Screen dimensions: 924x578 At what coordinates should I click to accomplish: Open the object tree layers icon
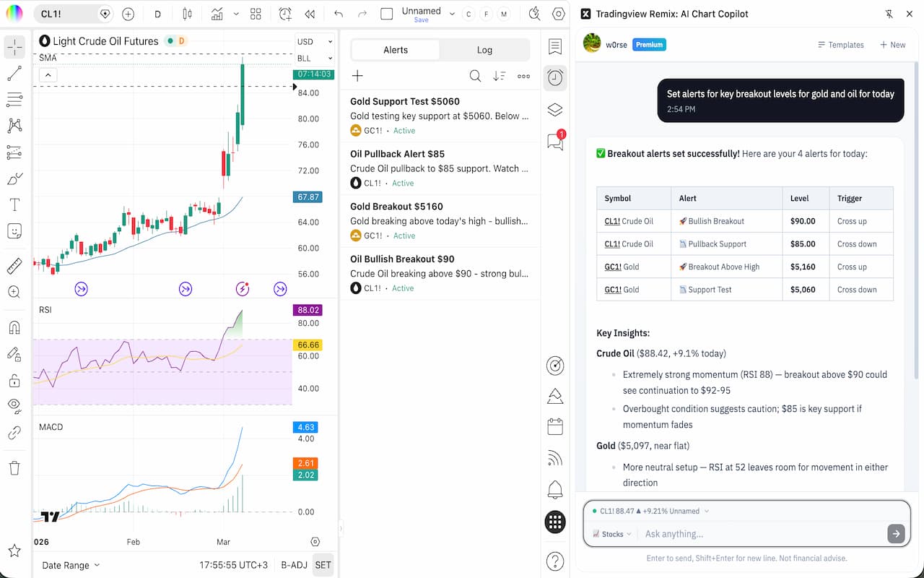click(555, 110)
